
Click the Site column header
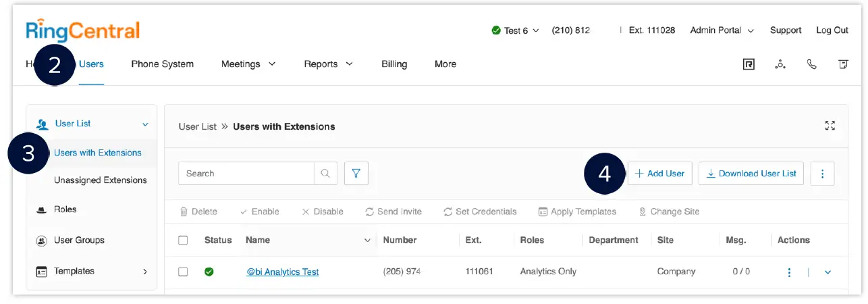666,240
